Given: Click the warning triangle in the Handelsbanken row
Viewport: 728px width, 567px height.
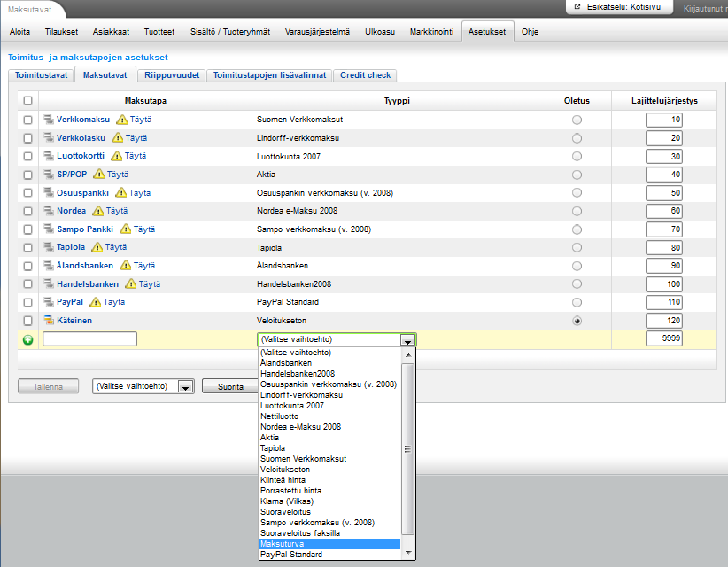Looking at the screenshot, I should pos(131,283).
